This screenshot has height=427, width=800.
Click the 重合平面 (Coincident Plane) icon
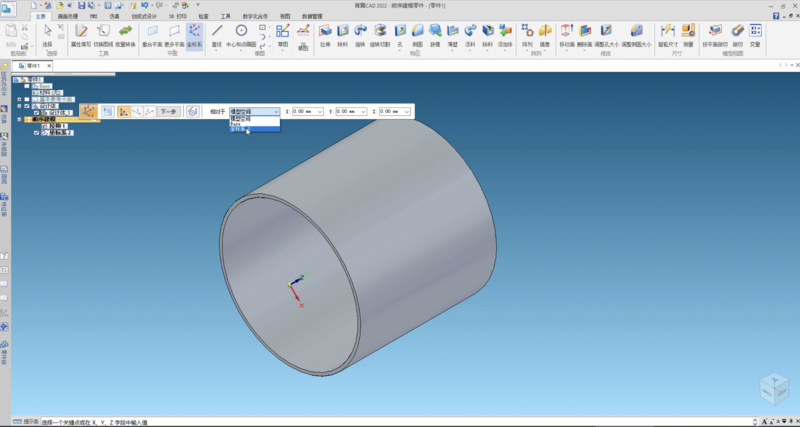pos(153,33)
